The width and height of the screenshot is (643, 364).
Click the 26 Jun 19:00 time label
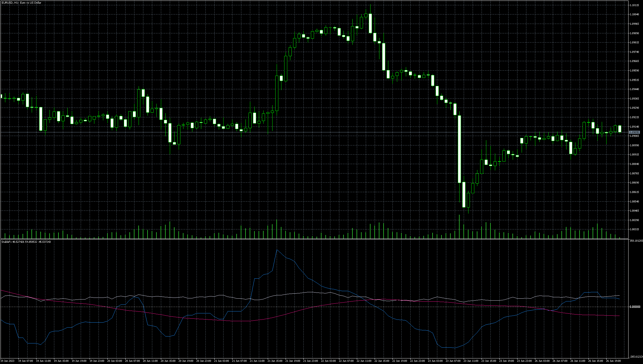613,361
